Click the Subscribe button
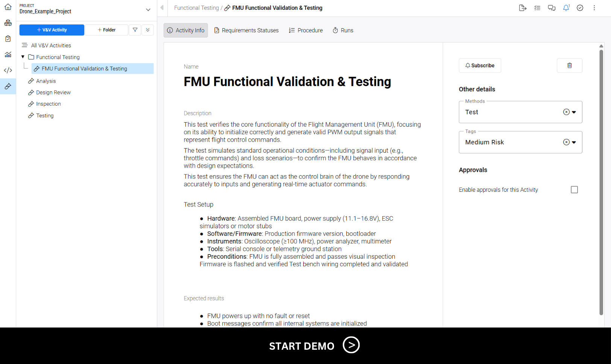 click(480, 65)
